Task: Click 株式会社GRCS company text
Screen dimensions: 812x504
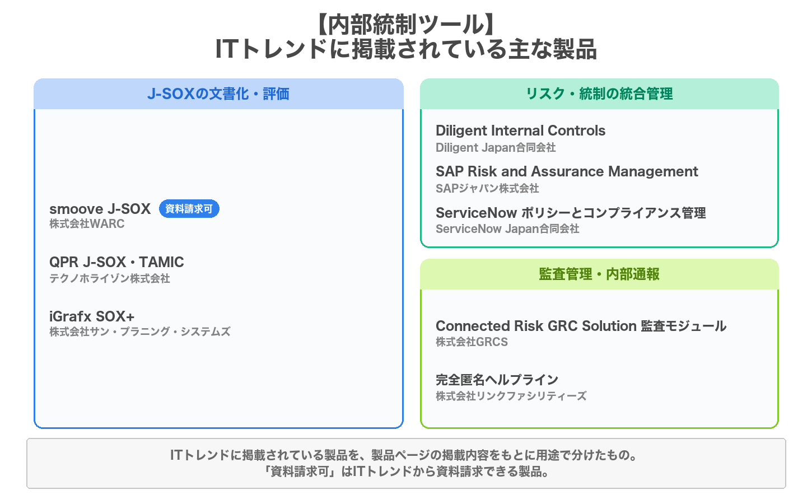Action: [x=472, y=342]
